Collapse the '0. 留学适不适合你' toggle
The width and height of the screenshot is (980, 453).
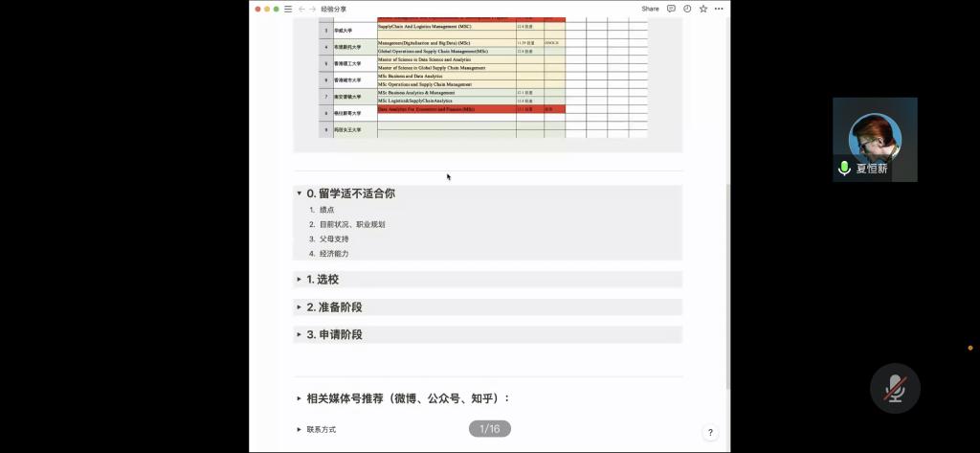click(299, 193)
